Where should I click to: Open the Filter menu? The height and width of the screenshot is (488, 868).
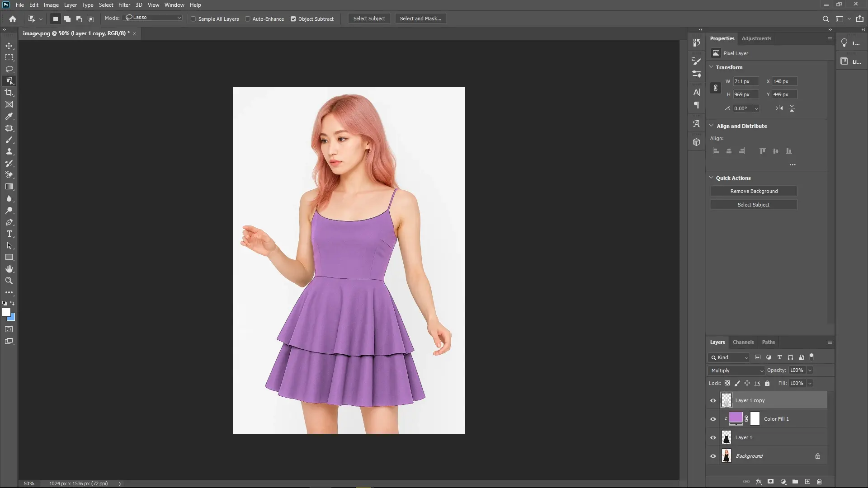(124, 5)
